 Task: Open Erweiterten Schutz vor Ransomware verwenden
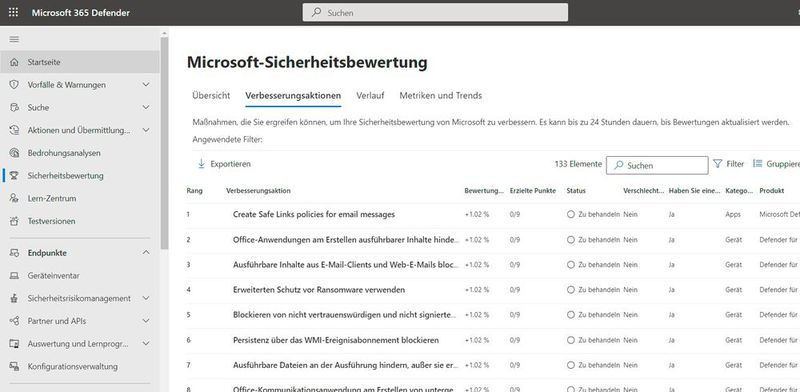point(319,289)
